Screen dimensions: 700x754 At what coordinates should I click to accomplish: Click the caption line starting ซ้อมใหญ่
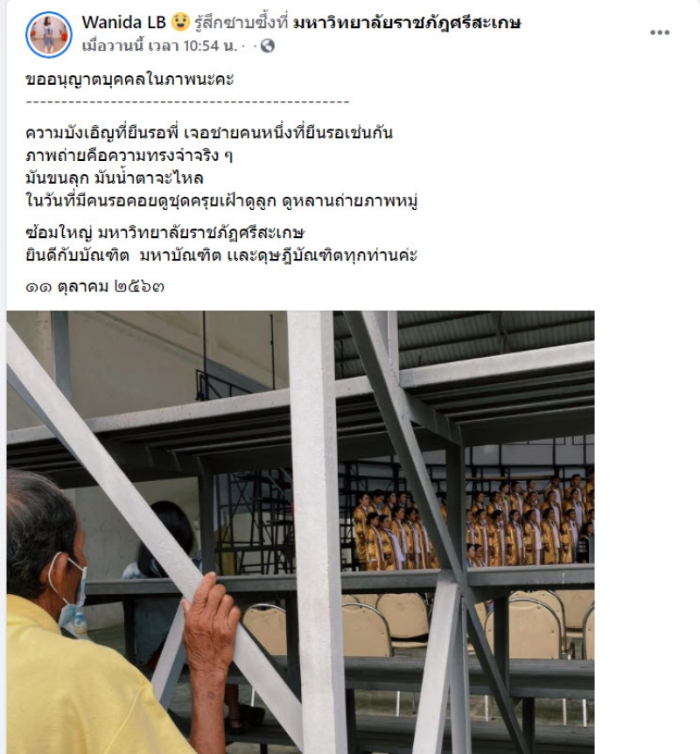tap(165, 233)
